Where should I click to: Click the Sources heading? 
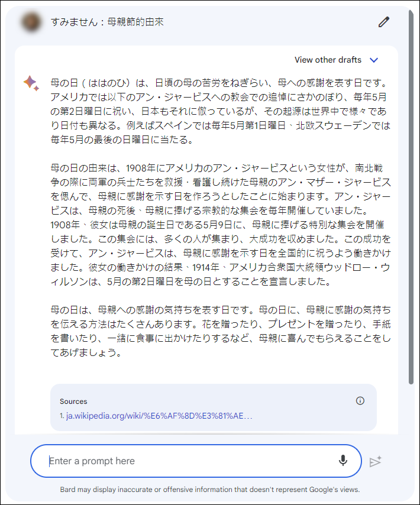click(73, 402)
